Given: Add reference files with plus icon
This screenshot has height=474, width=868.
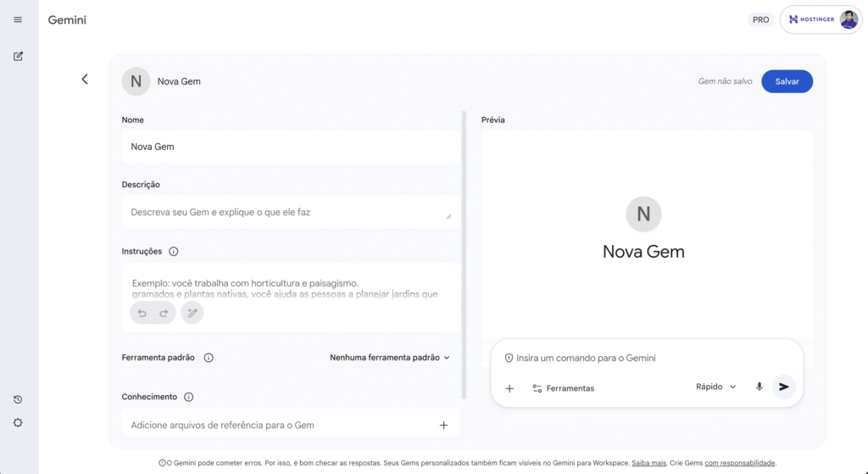Looking at the screenshot, I should click(x=443, y=426).
